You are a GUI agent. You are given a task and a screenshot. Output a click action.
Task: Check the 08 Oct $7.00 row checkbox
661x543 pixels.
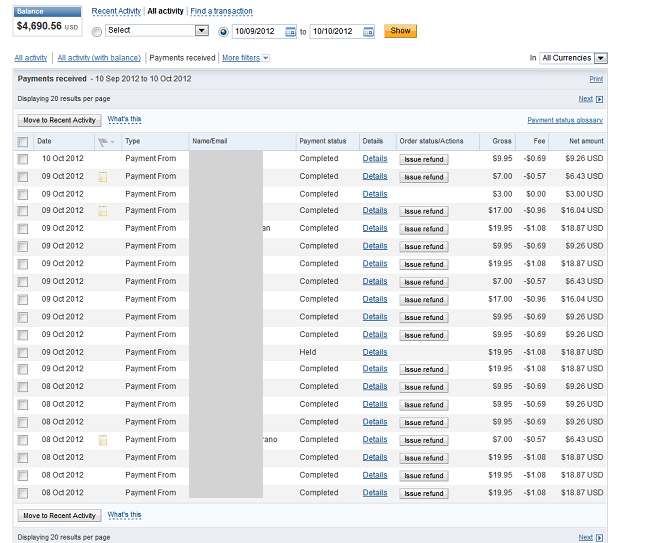(23, 440)
